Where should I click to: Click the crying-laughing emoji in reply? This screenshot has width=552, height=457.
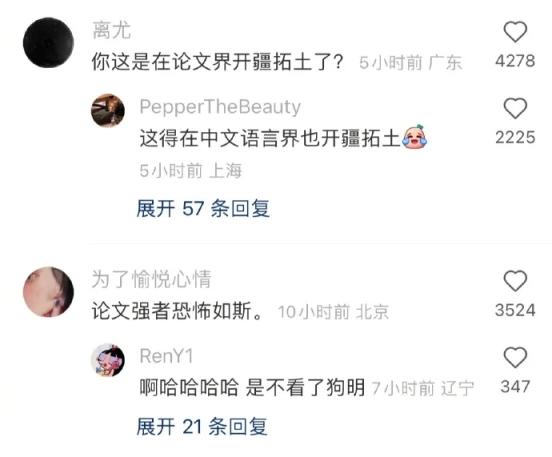414,137
